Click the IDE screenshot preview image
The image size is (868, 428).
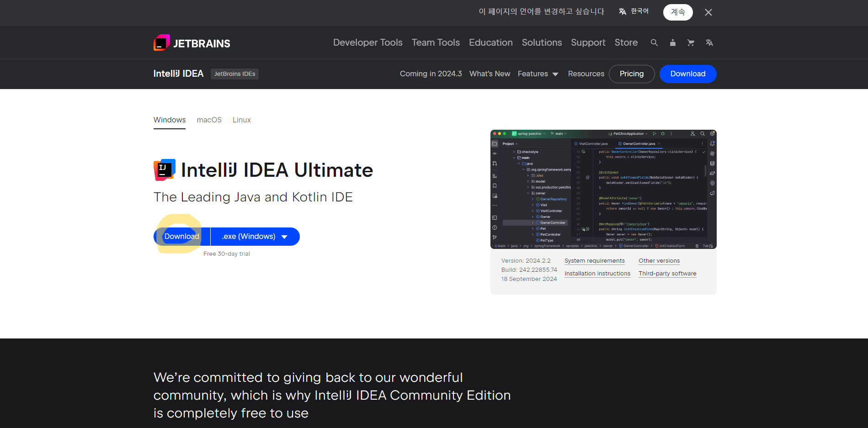pos(603,189)
